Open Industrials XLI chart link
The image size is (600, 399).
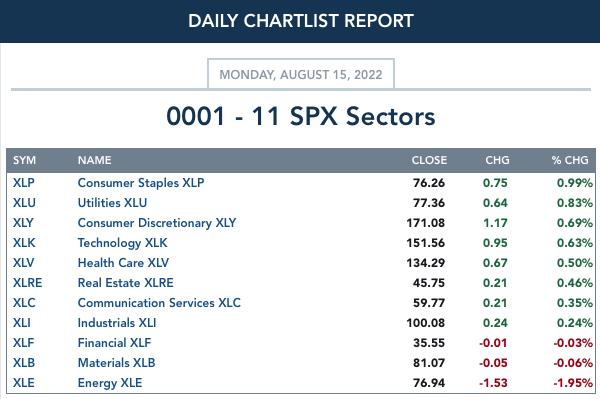tap(117, 323)
